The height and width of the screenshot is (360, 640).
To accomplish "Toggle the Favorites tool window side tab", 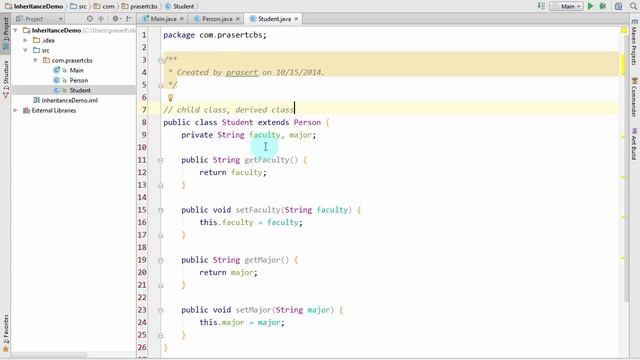I will [6, 333].
